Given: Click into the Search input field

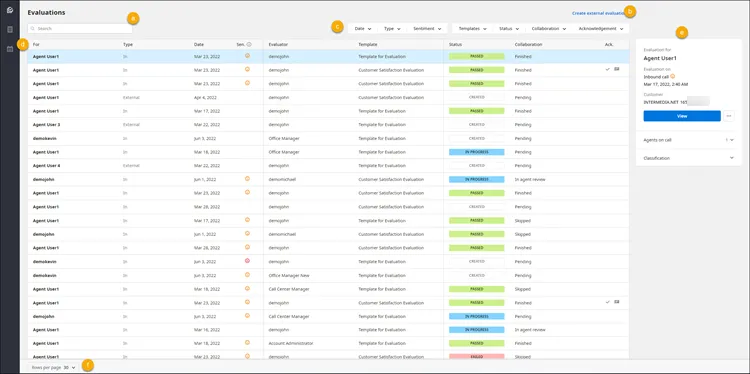Looking at the screenshot, I should tap(80, 29).
